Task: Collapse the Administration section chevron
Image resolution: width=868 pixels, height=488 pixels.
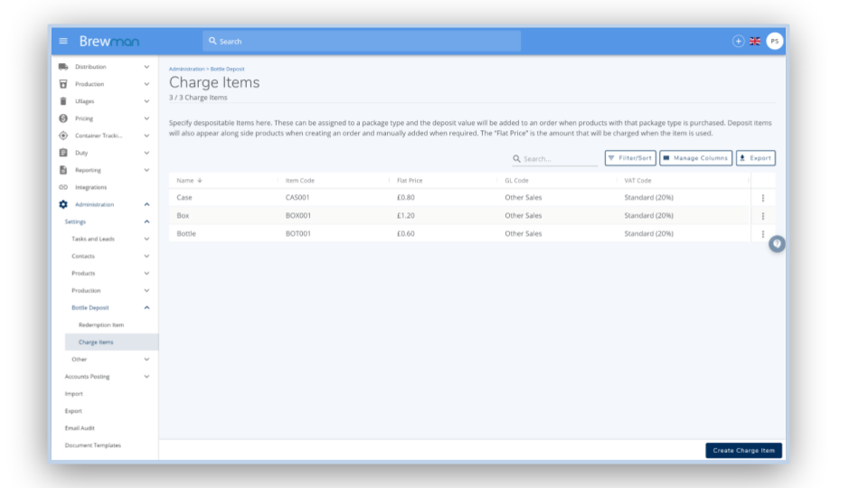Action: click(x=146, y=204)
